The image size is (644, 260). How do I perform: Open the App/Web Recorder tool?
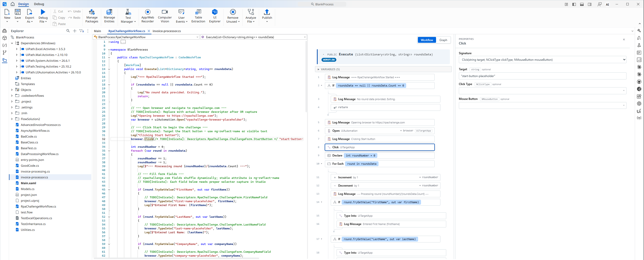coord(148,16)
